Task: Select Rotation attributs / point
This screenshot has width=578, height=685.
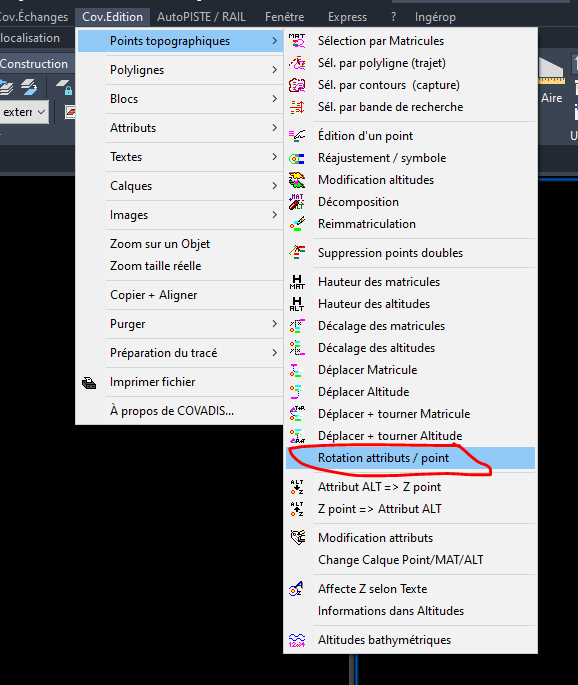Action: point(410,458)
